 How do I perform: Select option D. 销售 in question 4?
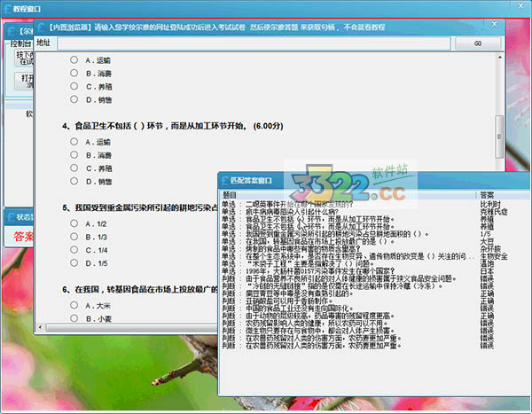pyautogui.click(x=74, y=181)
